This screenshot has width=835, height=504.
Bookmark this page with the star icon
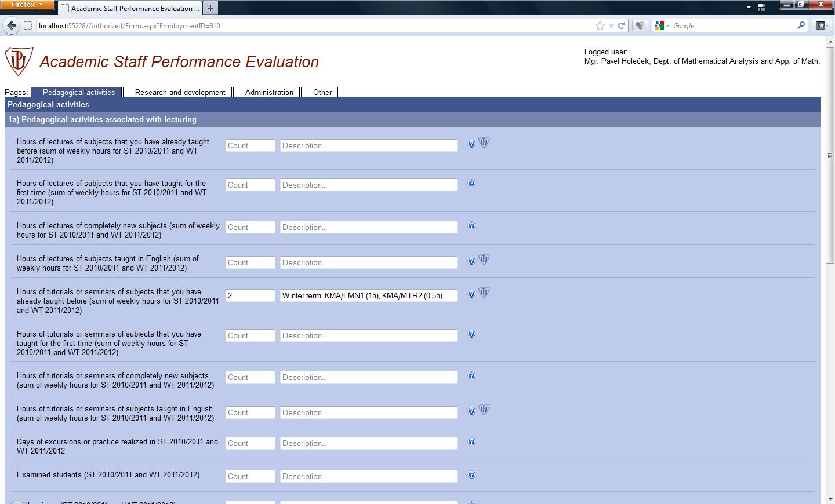click(x=600, y=25)
